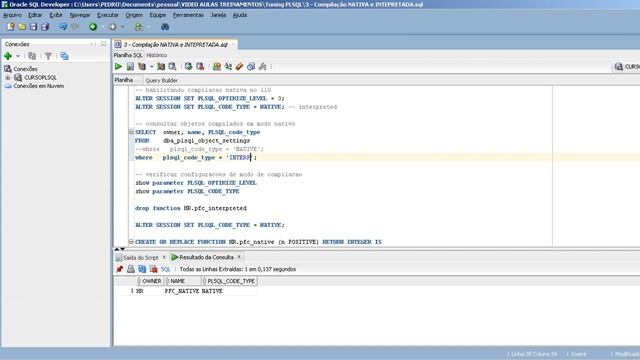The width and height of the screenshot is (640, 360).
Task: Run statement with green play button
Action: pos(118,67)
